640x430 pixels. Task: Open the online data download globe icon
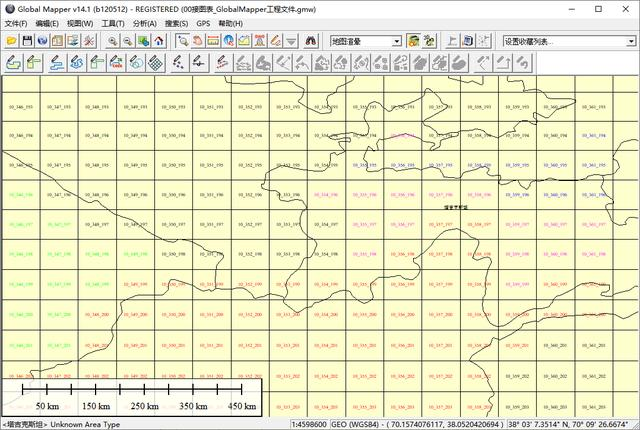42,41
